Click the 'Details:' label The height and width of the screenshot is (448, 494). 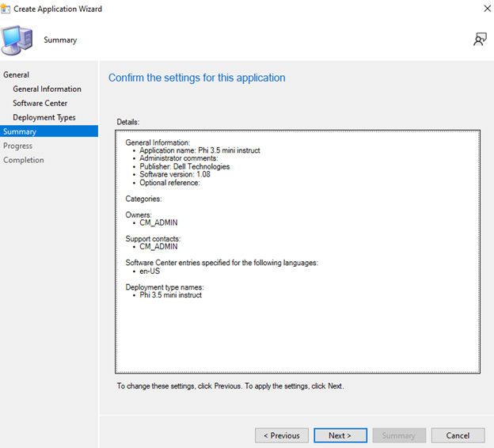[x=128, y=122]
